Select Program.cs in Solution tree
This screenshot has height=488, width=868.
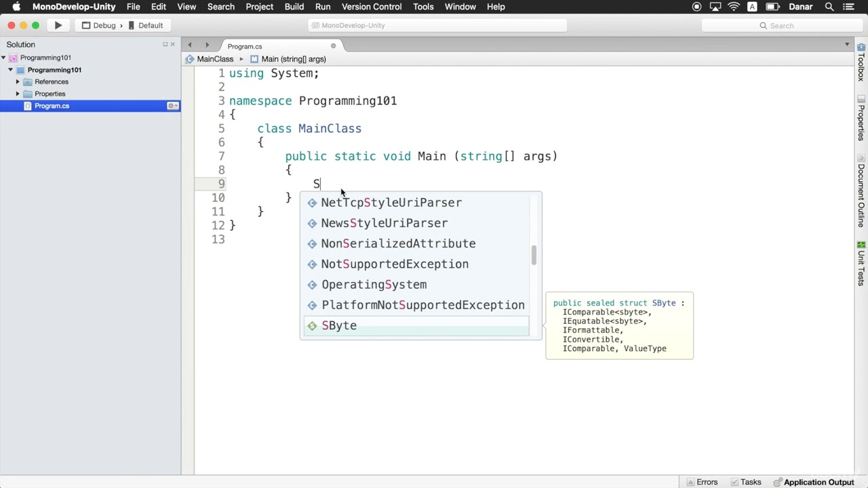click(52, 106)
